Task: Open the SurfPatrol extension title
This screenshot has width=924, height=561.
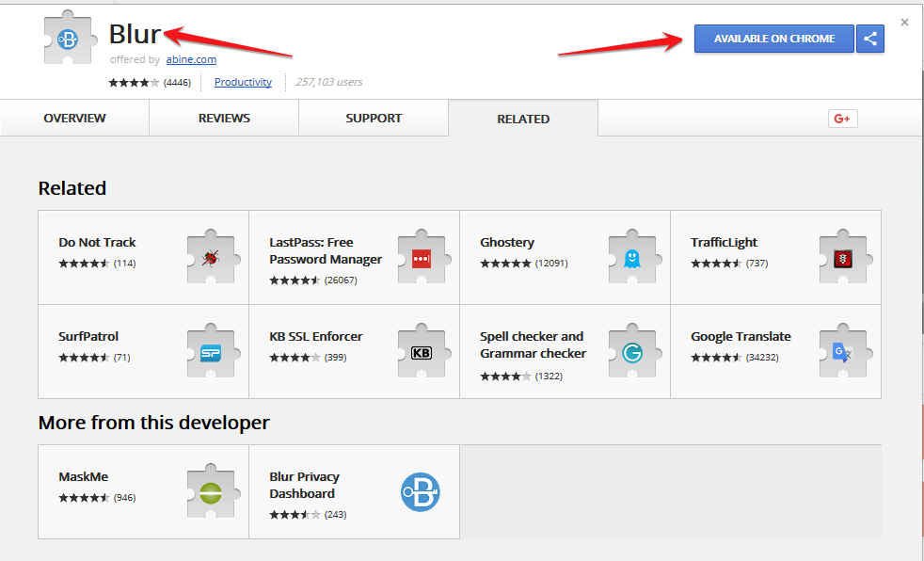Action: point(88,336)
